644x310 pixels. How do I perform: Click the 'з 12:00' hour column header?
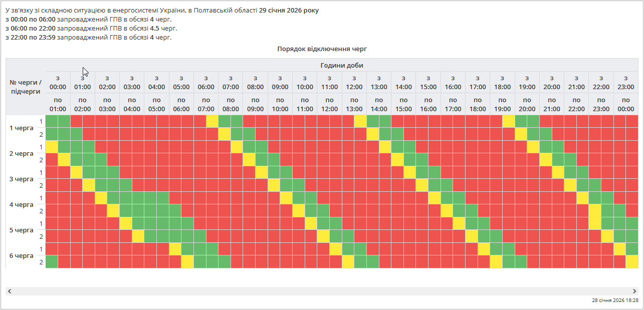tap(354, 82)
